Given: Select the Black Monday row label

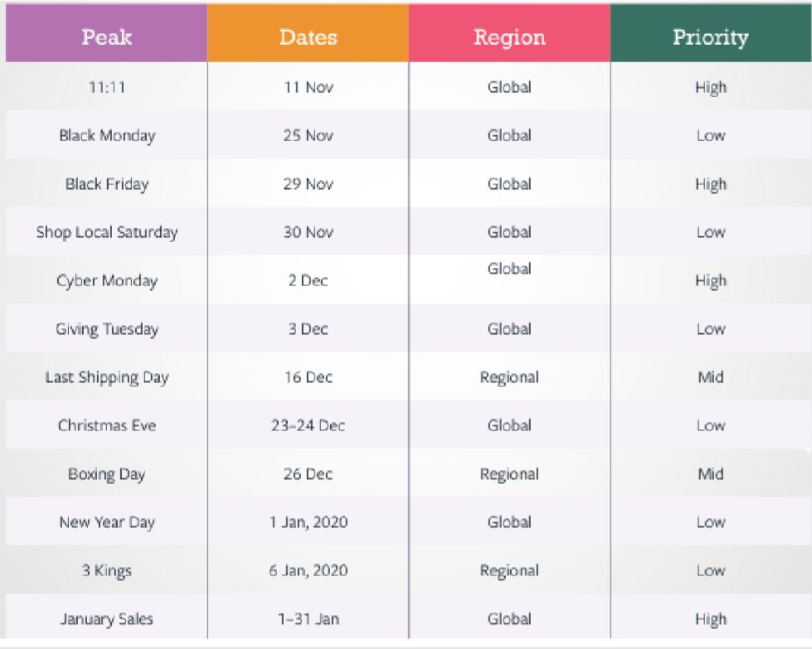Looking at the screenshot, I should pyautogui.click(x=107, y=136).
